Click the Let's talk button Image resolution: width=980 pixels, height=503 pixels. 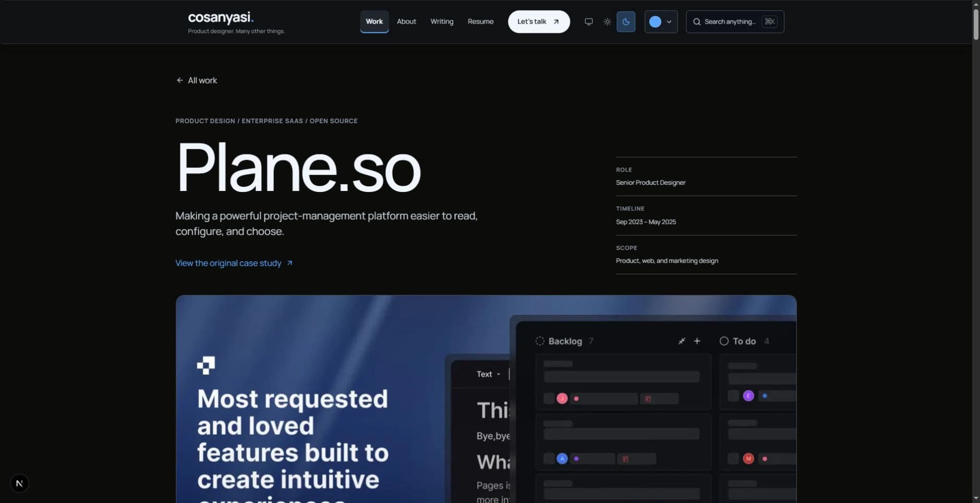539,22
